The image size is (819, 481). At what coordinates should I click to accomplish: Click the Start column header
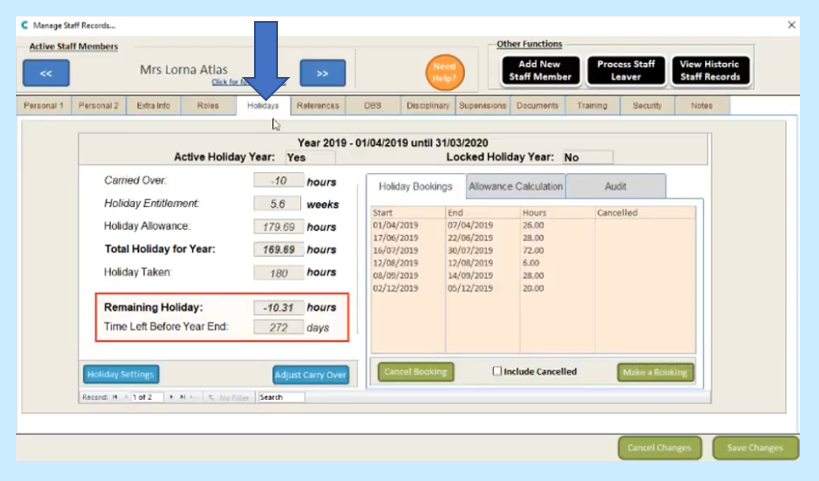click(x=408, y=213)
